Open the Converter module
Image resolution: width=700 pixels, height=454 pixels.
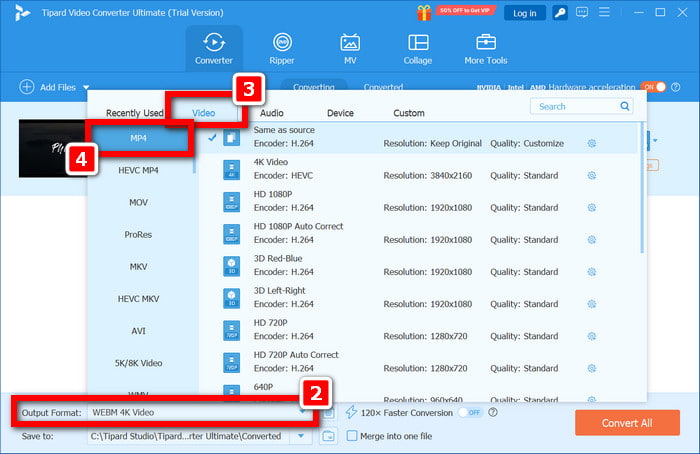click(x=214, y=49)
